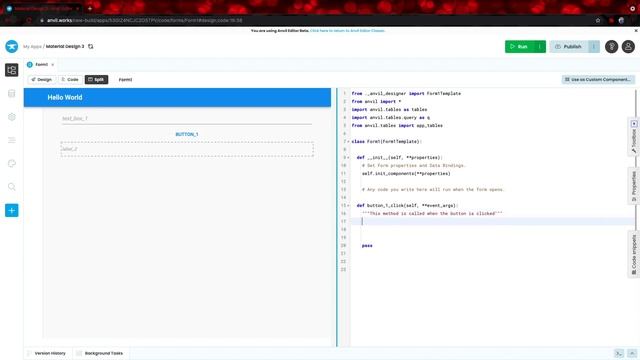Open the console icon at bottom right
This screenshot has width=640, height=360.
click(619, 353)
